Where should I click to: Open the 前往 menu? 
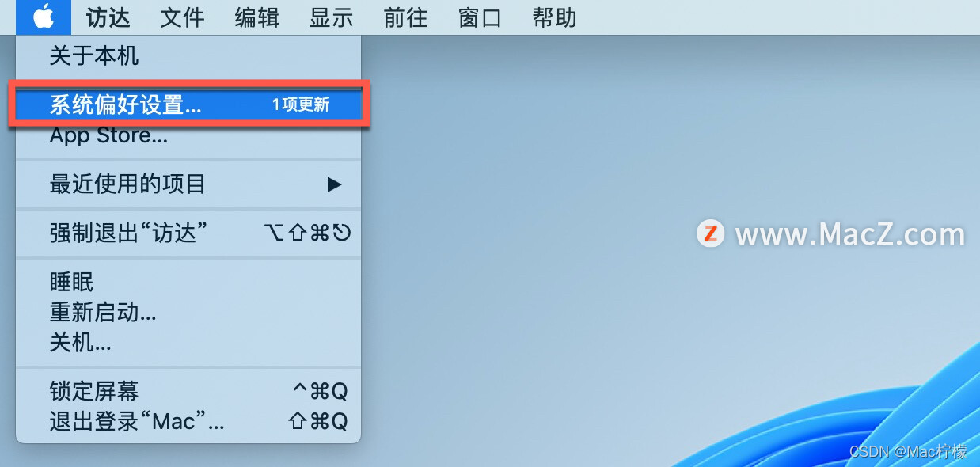coord(406,17)
